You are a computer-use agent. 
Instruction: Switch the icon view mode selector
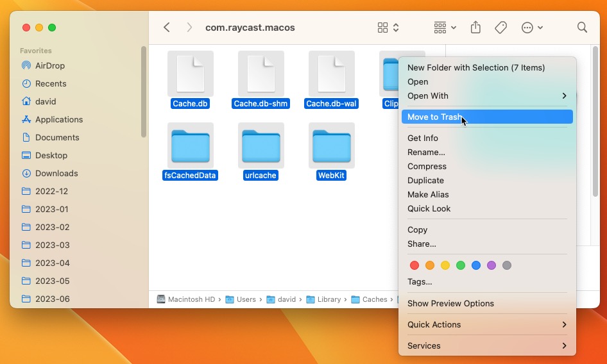tap(388, 28)
